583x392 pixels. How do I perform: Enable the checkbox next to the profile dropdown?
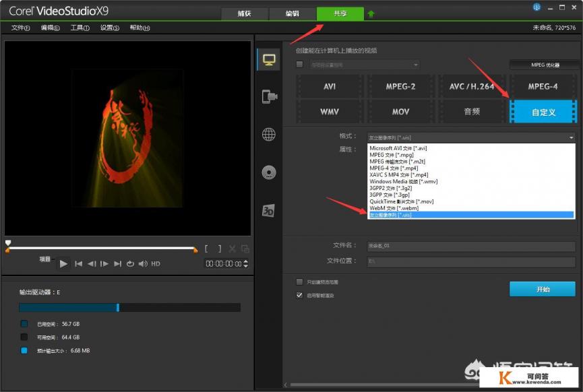[300, 65]
